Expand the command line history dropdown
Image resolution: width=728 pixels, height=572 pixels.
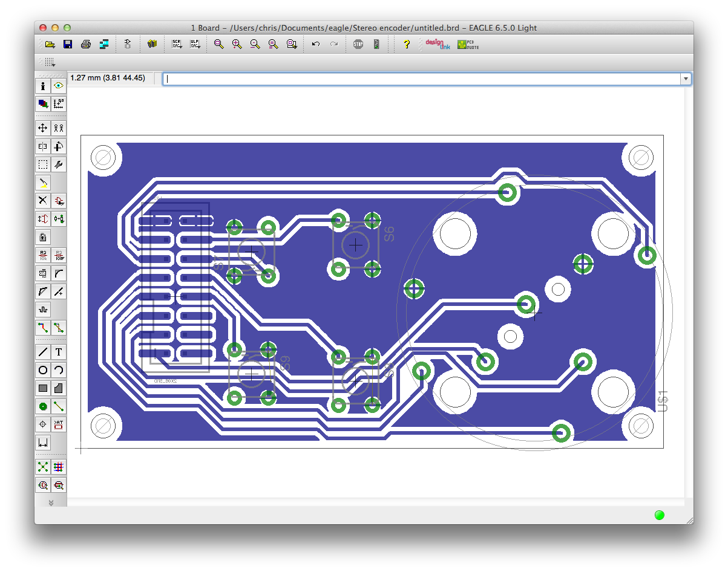pos(686,79)
